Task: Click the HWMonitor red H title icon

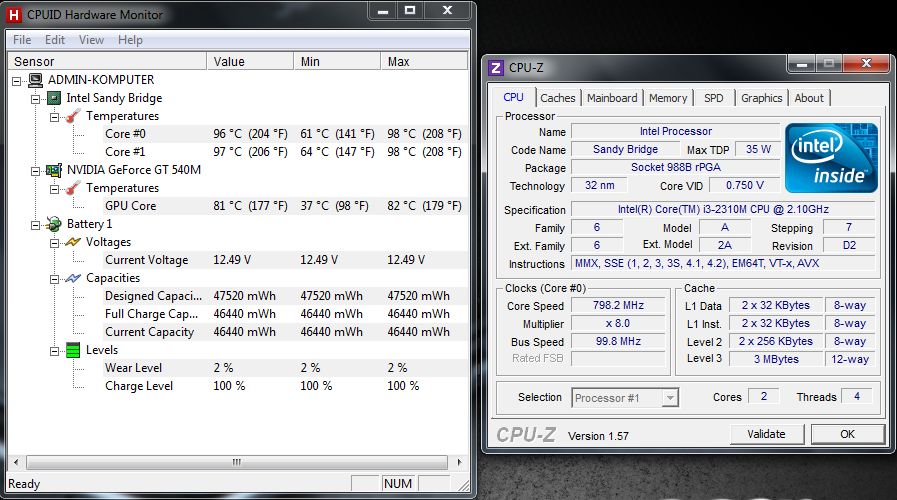Action: click(x=14, y=15)
